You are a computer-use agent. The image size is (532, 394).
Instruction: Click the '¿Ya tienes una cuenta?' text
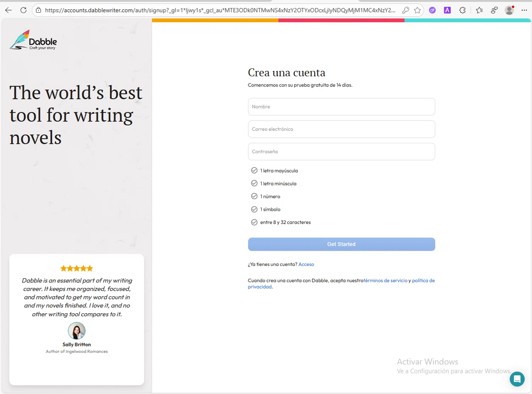coord(272,264)
